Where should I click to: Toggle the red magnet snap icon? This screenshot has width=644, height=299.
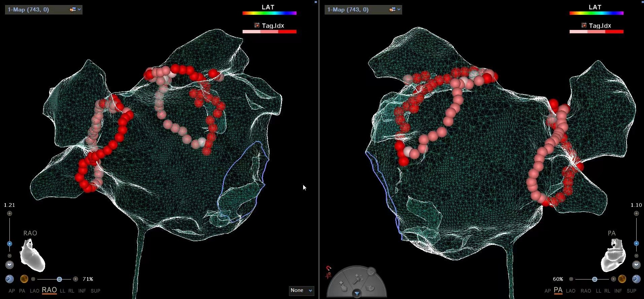[329, 268]
